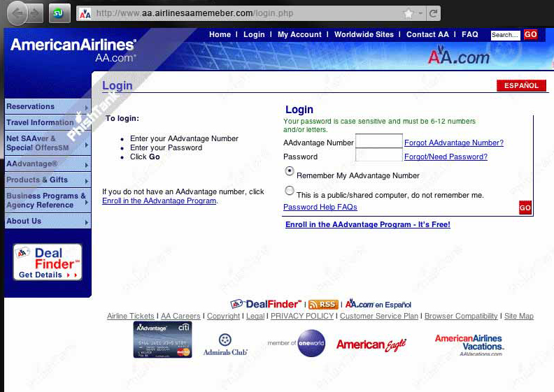The image size is (554, 392).
Task: Expand the Products & Gifts sidebar menu
Action: click(48, 180)
